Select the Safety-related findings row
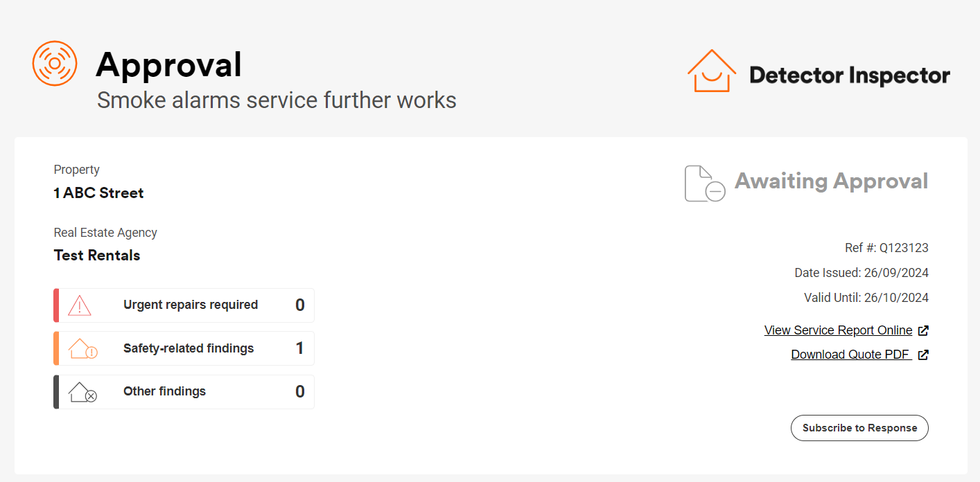Screen dimensions: 980x482 point(184,348)
